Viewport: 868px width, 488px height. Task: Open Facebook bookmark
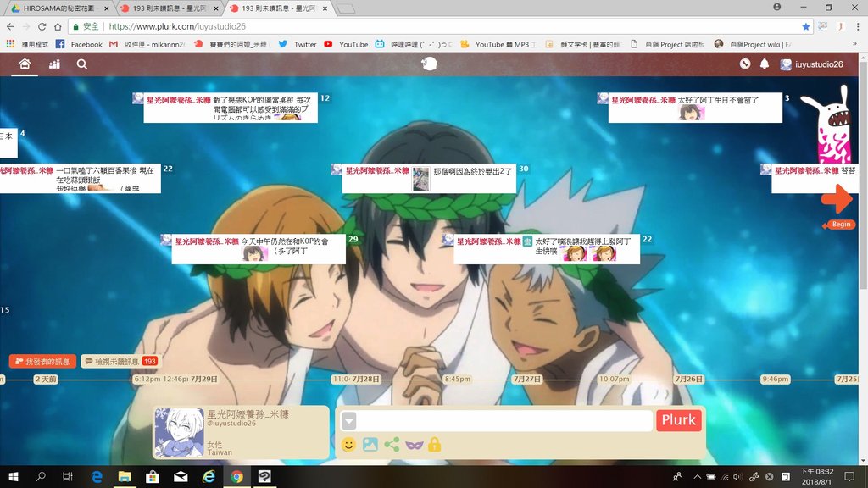tap(79, 44)
